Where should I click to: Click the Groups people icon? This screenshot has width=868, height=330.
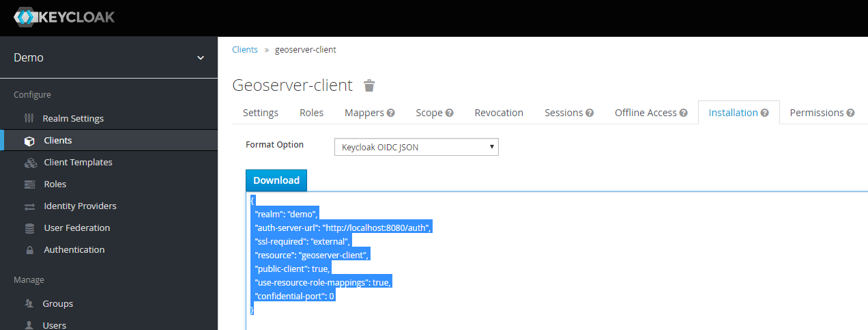tap(29, 303)
